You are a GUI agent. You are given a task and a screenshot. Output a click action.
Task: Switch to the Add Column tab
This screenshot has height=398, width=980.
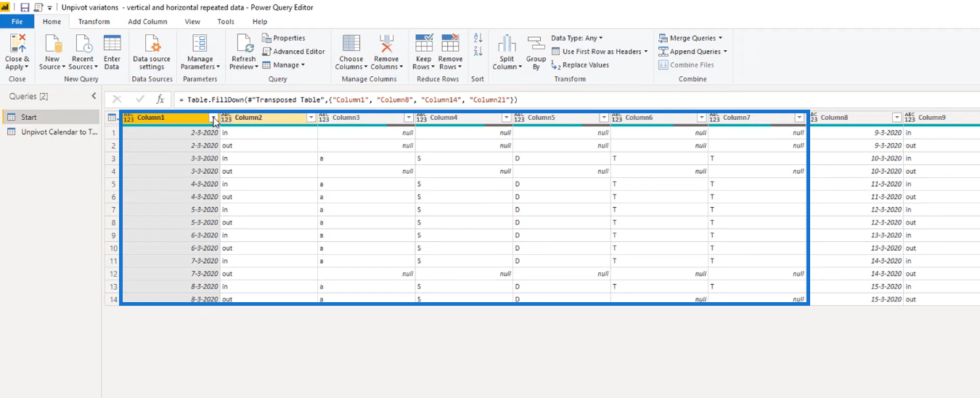click(147, 22)
